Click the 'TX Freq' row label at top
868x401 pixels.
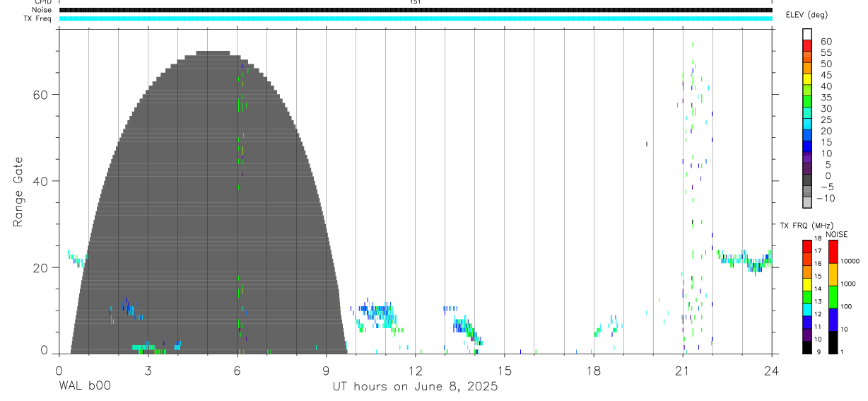point(38,18)
